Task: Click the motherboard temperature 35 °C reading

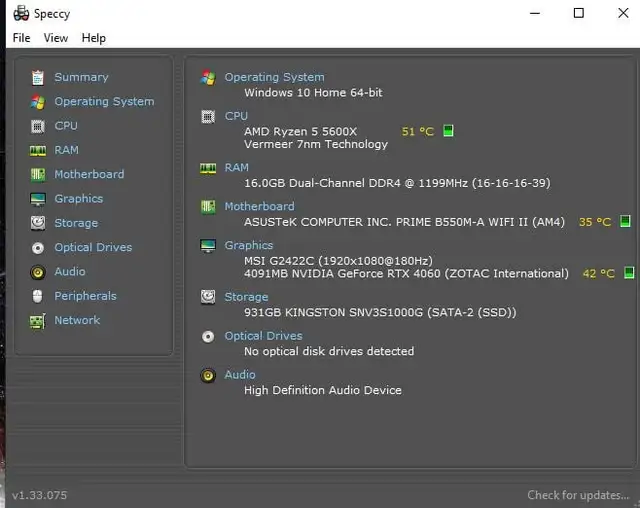Action: pos(595,222)
